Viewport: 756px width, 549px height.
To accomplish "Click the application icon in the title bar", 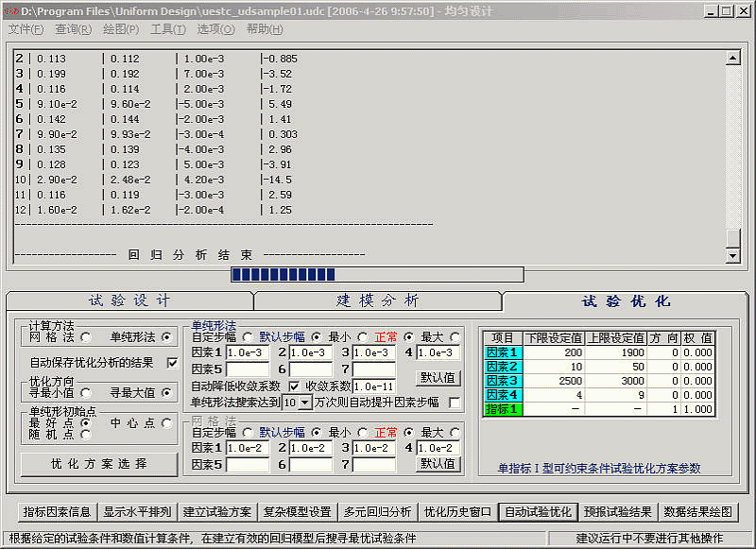I will pyautogui.click(x=12, y=10).
